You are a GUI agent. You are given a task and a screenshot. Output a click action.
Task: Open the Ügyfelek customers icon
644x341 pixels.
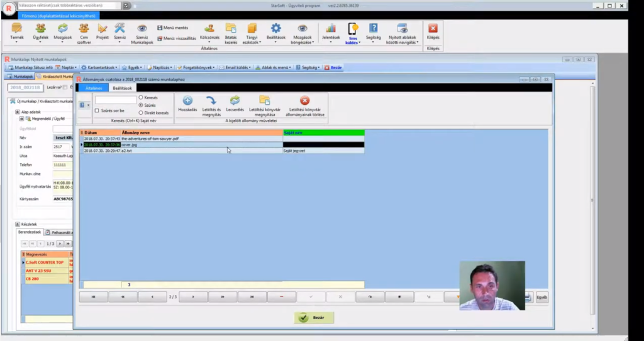pos(40,29)
